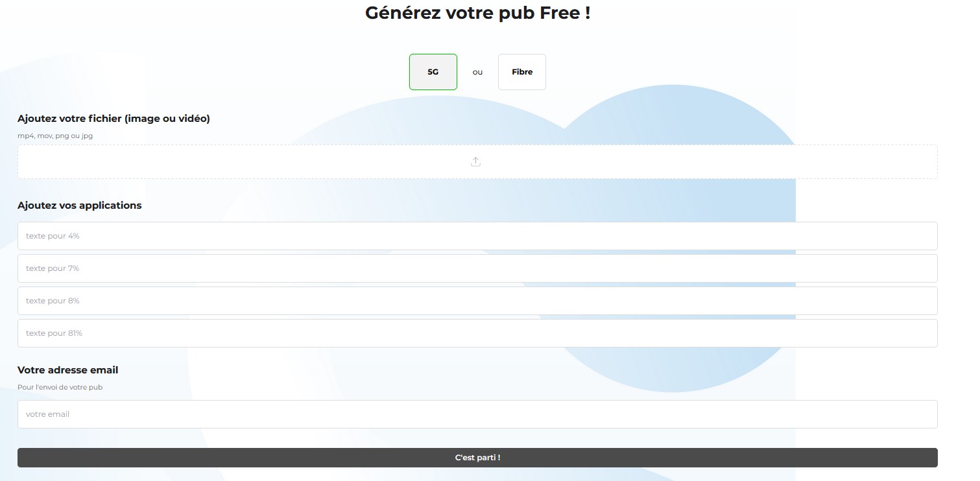This screenshot has width=980, height=481.
Task: Click the 'Générez votre pub Free !' heading
Action: coord(478,12)
